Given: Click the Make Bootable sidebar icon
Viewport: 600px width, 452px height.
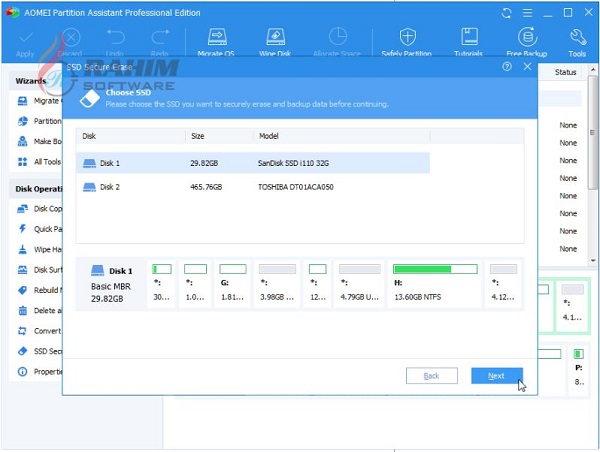Looking at the screenshot, I should click(23, 141).
